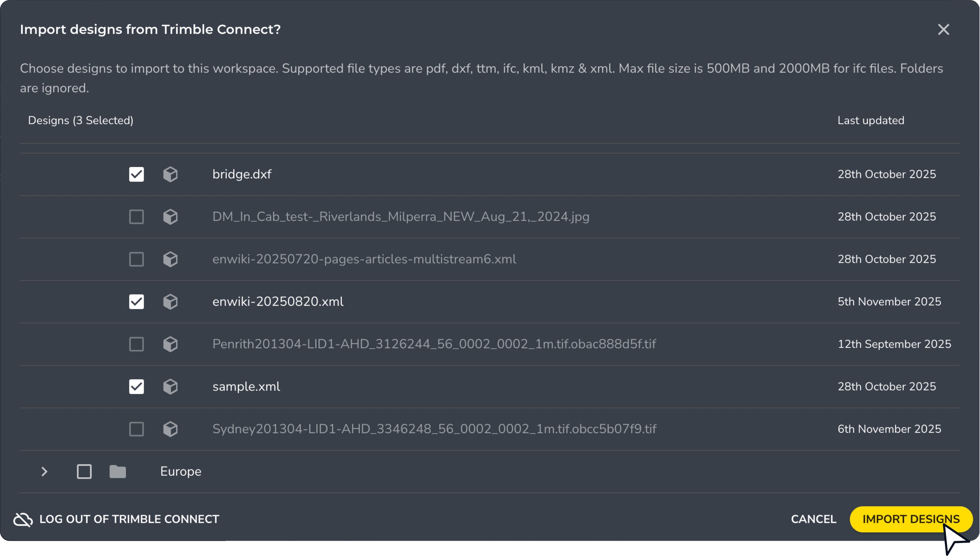The height and width of the screenshot is (560, 980).
Task: Click the Europe folder icon
Action: (x=118, y=472)
